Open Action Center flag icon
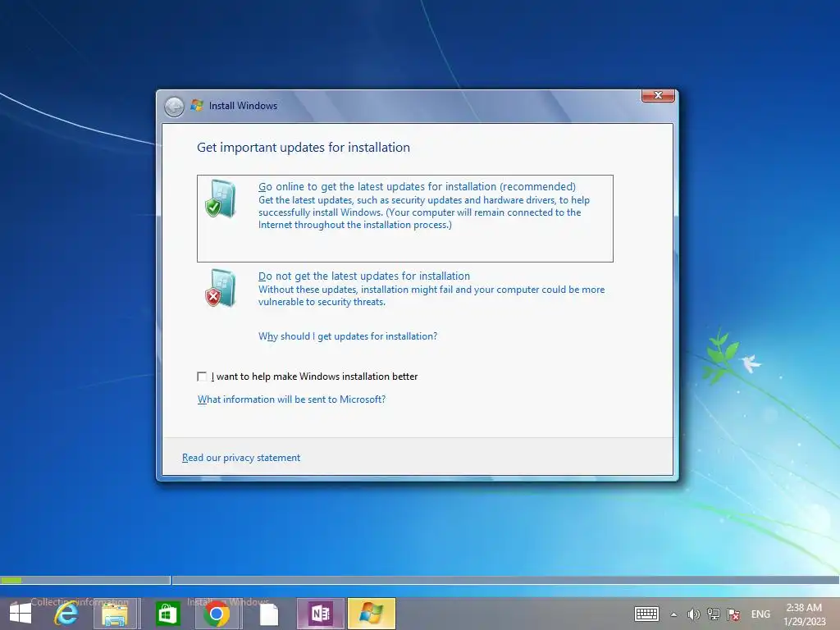 coord(733,614)
